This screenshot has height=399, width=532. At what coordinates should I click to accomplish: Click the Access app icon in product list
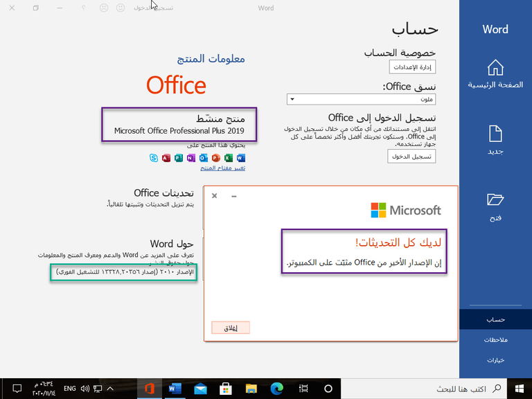166,158
